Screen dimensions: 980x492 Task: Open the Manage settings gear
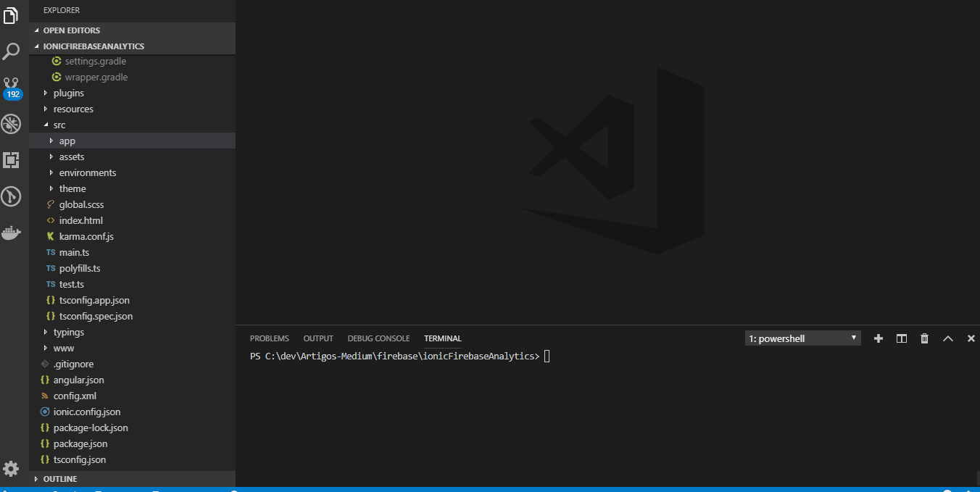tap(12, 470)
